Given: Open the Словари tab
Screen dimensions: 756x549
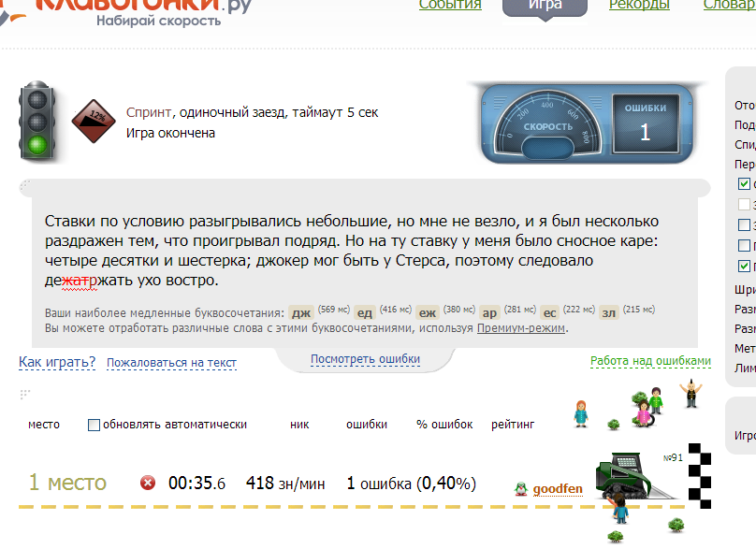Looking at the screenshot, I should click(x=730, y=5).
